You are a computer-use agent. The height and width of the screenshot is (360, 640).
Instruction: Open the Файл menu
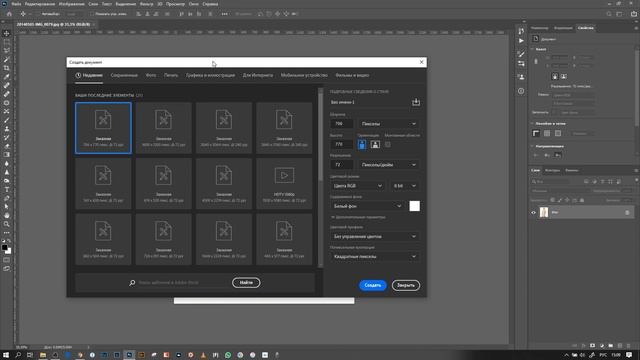coord(16,4)
